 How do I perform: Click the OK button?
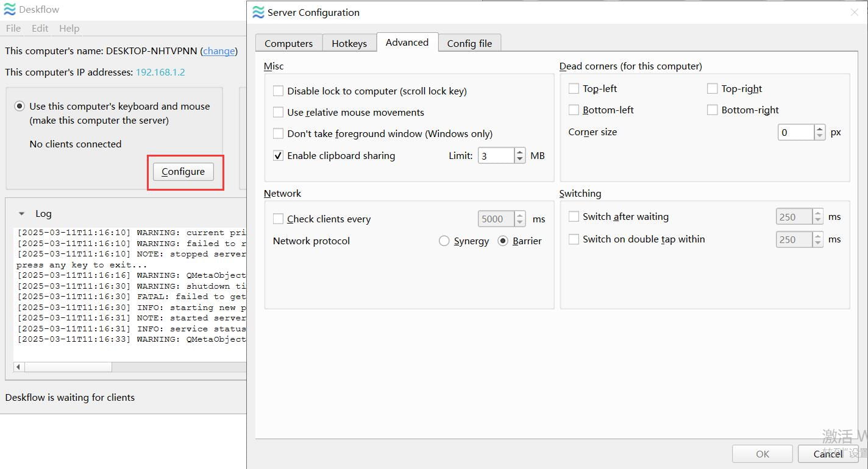(x=763, y=454)
